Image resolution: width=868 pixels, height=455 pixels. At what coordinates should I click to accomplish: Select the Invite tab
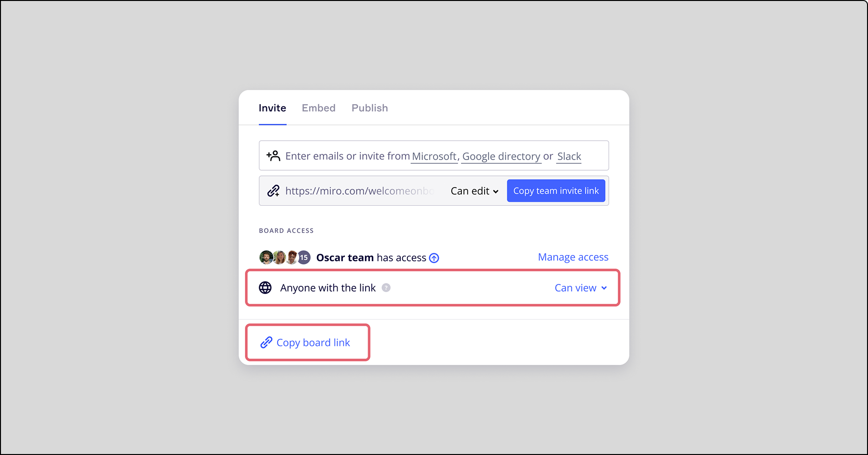pyautogui.click(x=272, y=108)
